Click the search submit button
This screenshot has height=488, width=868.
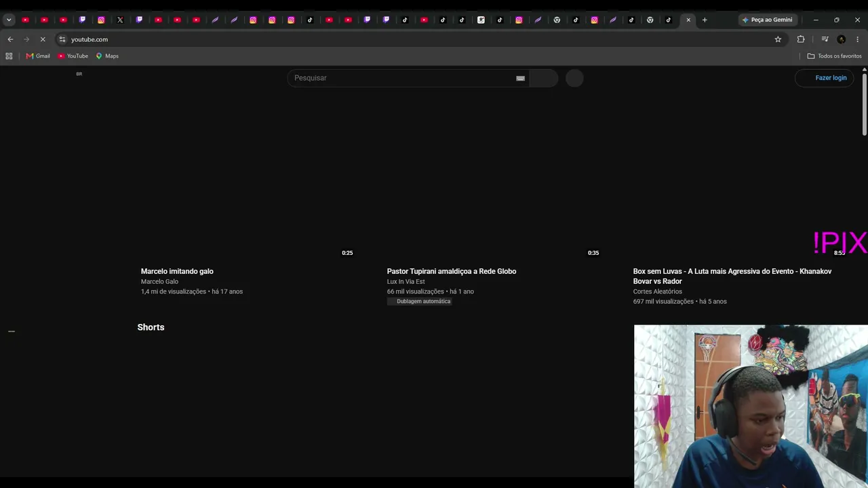pos(543,78)
